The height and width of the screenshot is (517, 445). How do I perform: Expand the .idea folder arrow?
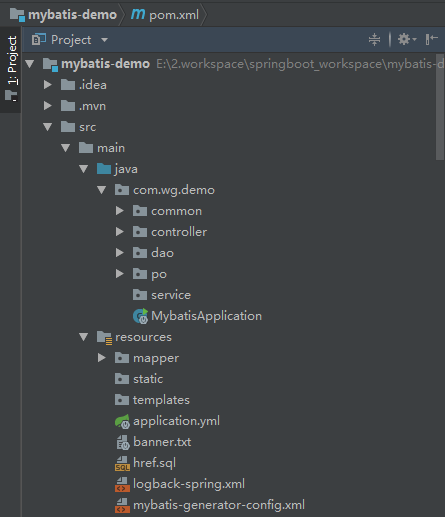tap(48, 85)
